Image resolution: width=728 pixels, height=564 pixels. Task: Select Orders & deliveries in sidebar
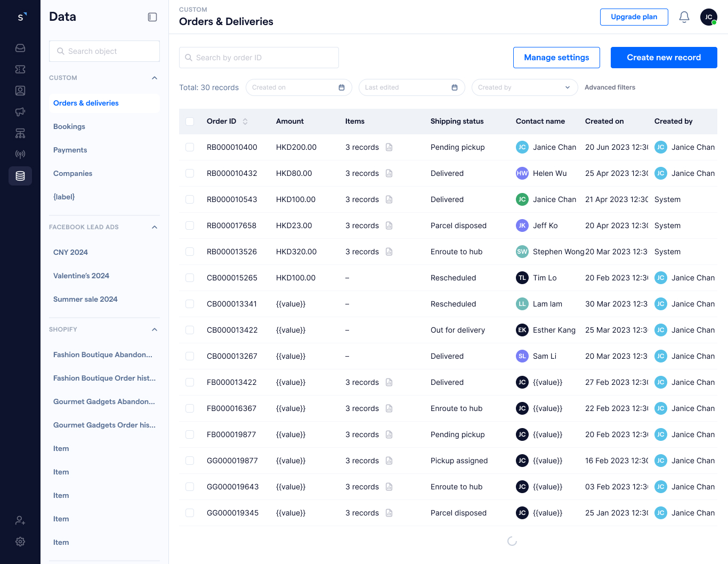(104, 103)
